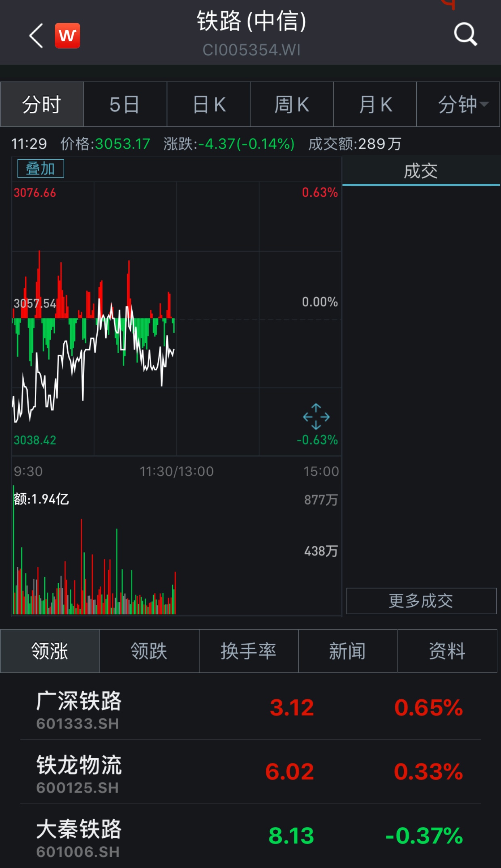The image size is (501, 868).
Task: Tap the 0.00% midline scale label
Action: pos(320,302)
